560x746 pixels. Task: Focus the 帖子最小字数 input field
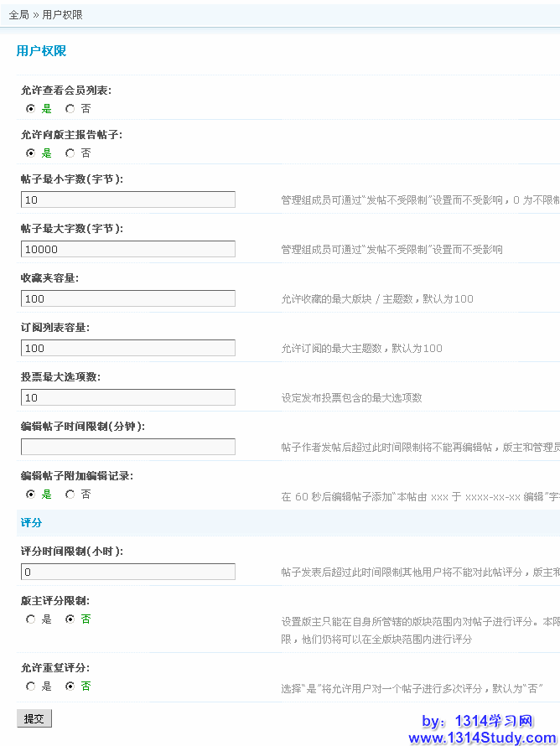(128, 199)
